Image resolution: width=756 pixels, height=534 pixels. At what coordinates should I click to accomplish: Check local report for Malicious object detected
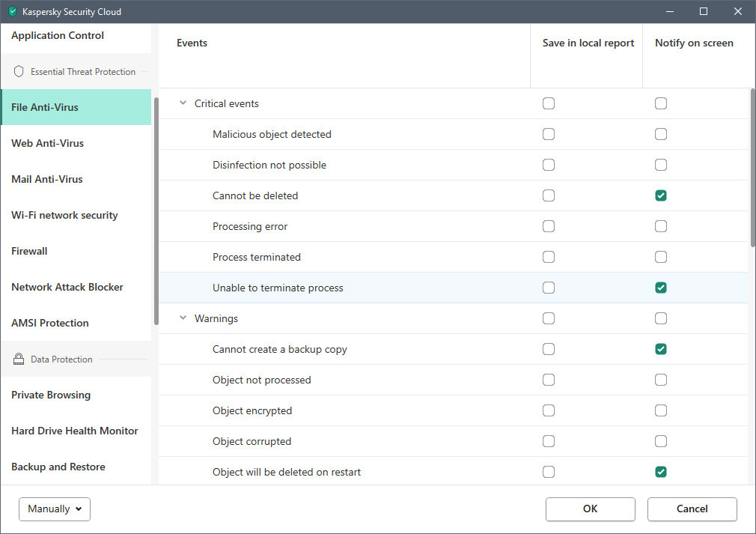549,134
